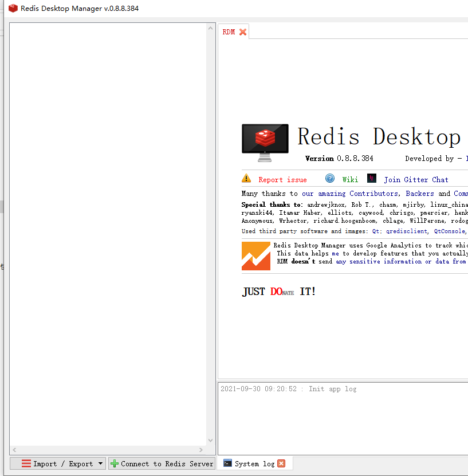
Task: Click the Version 0.8.8.384 text
Action: [x=339, y=159]
